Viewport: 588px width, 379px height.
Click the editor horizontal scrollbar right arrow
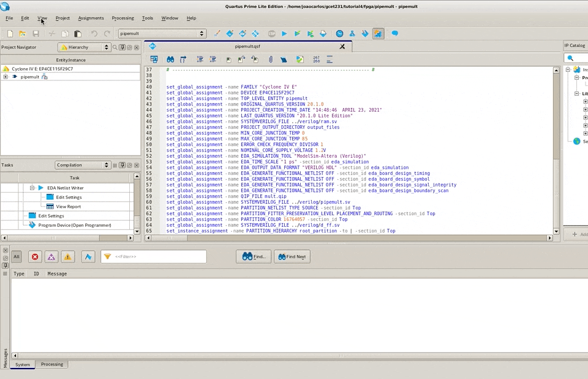(550, 238)
